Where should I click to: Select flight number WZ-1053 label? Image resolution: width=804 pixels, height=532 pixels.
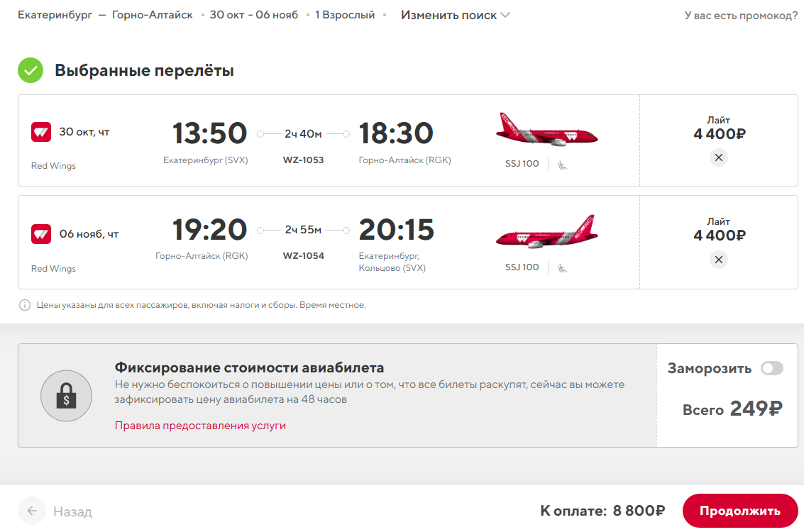pos(304,160)
